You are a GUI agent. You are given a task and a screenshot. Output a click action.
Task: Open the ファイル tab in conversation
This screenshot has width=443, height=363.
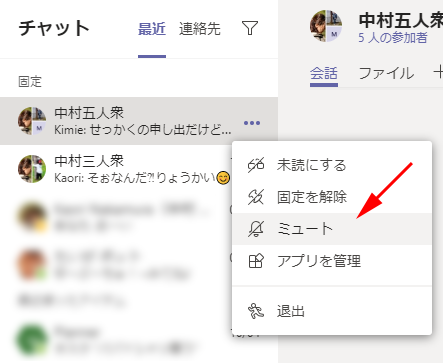pyautogui.click(x=386, y=73)
